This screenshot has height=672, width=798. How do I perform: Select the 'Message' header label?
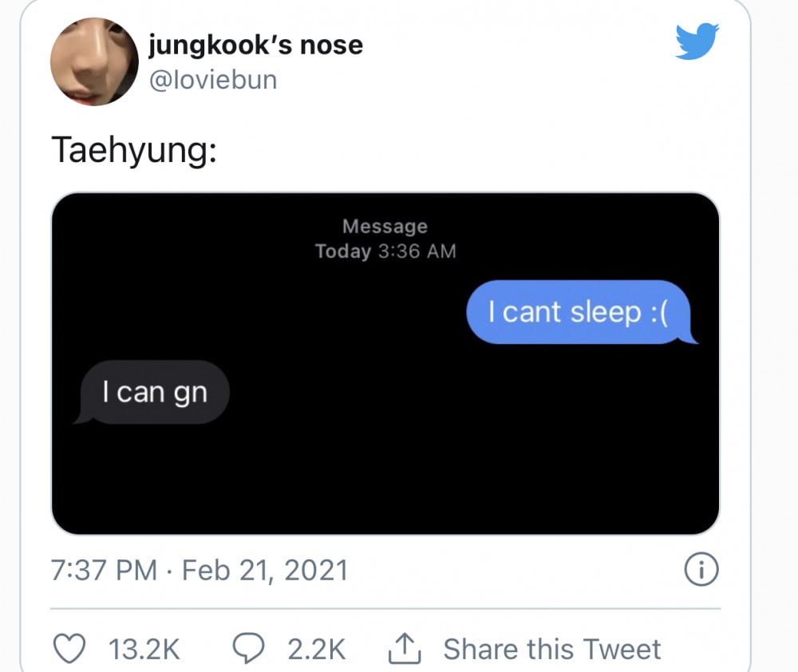coord(385,226)
